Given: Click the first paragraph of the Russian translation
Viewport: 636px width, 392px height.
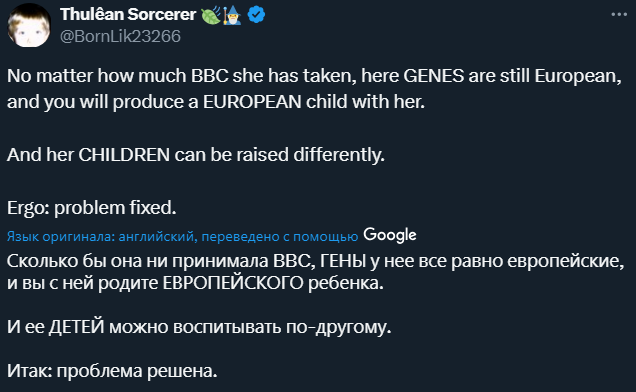Looking at the screenshot, I should (x=316, y=272).
